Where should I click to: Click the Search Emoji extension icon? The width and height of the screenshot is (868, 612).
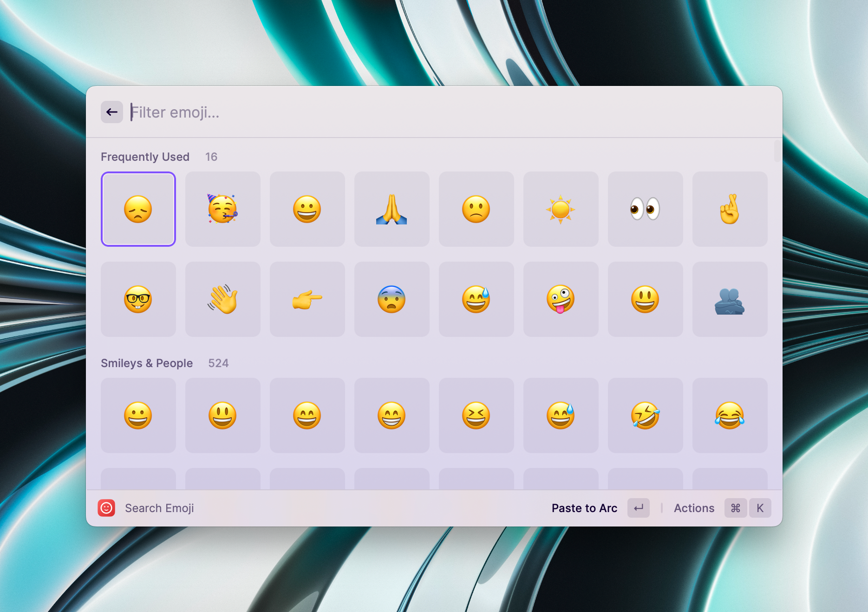pyautogui.click(x=106, y=508)
